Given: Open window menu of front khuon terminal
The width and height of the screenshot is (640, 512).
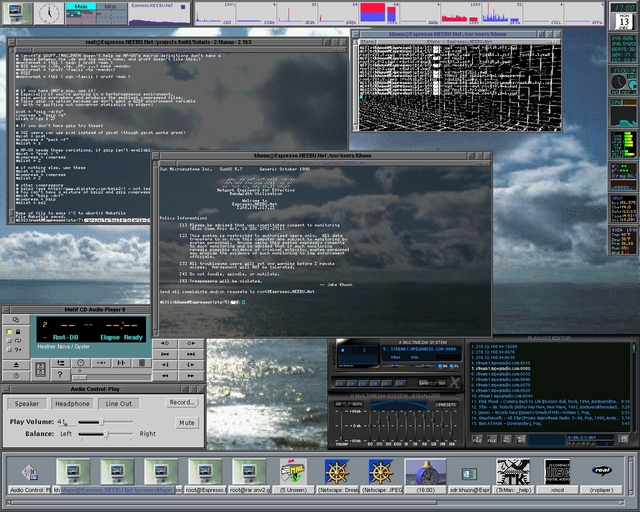Looking at the screenshot, I should tap(156, 156).
